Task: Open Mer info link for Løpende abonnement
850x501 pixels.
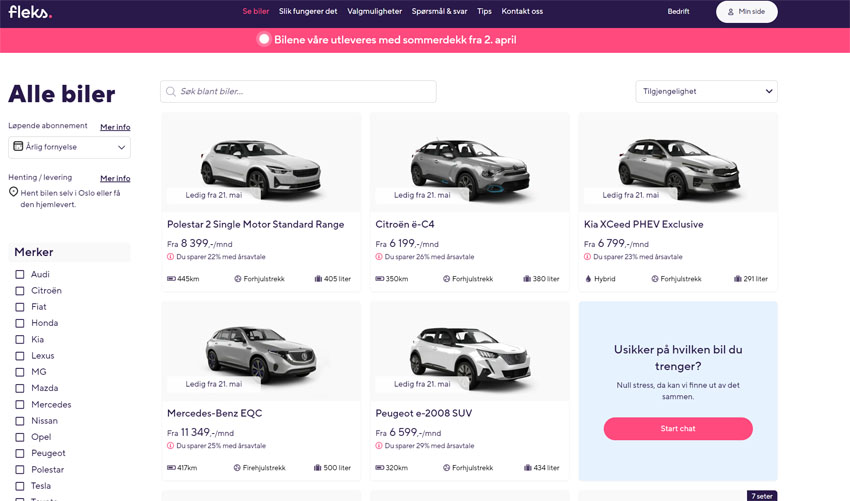Action: tap(115, 128)
